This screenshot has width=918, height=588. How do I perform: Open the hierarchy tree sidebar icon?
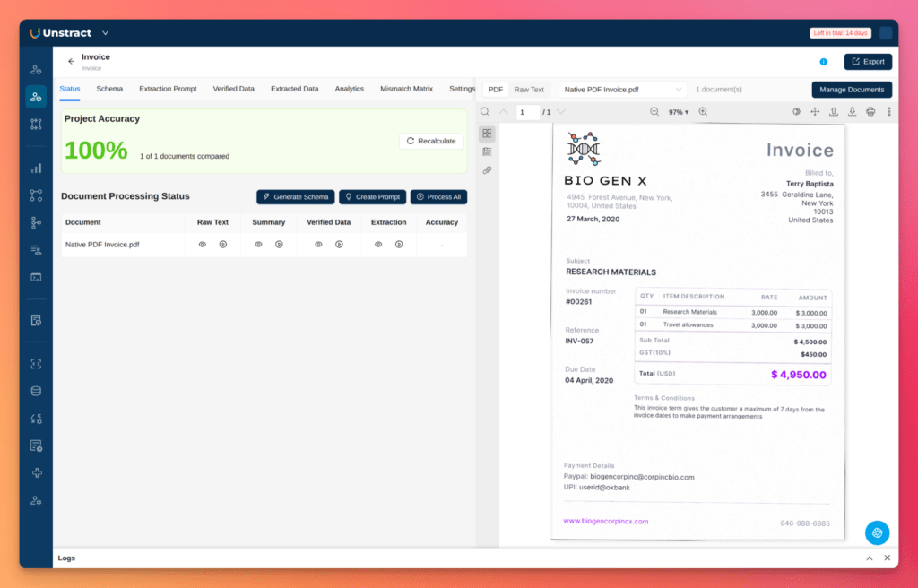[36, 222]
